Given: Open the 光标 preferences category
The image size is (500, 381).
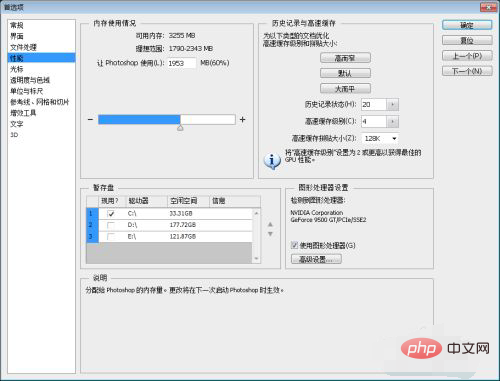Looking at the screenshot, I should click(17, 69).
